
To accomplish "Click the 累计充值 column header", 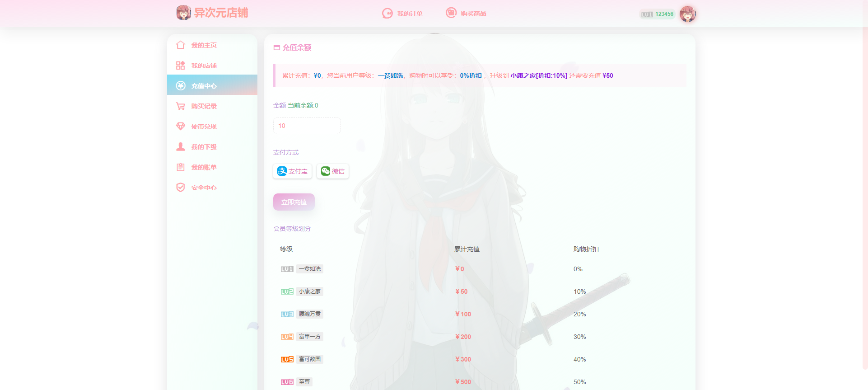I will (x=467, y=249).
